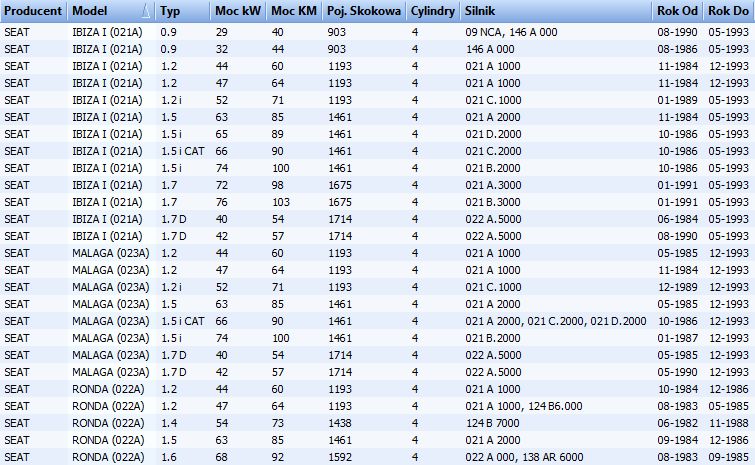Click Typ value 1.6
Viewport: 755px width, 465px height.
click(x=169, y=457)
